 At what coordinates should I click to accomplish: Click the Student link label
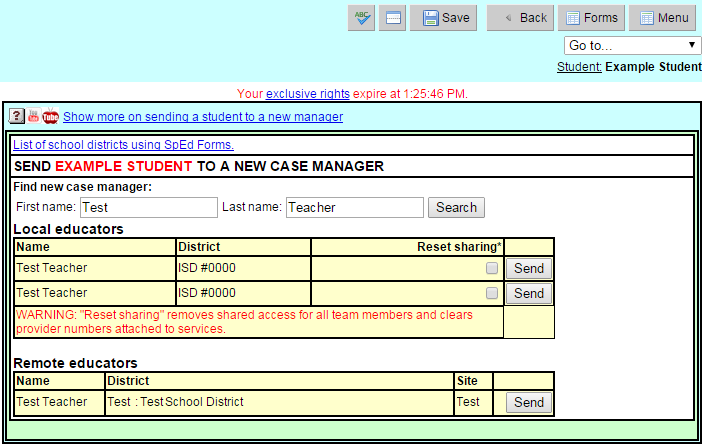point(579,67)
